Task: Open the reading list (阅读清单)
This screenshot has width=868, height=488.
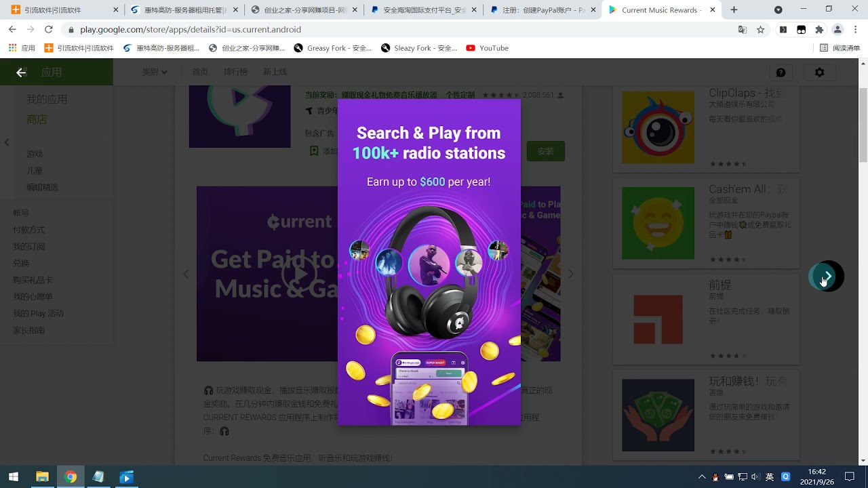Action: coord(840,48)
